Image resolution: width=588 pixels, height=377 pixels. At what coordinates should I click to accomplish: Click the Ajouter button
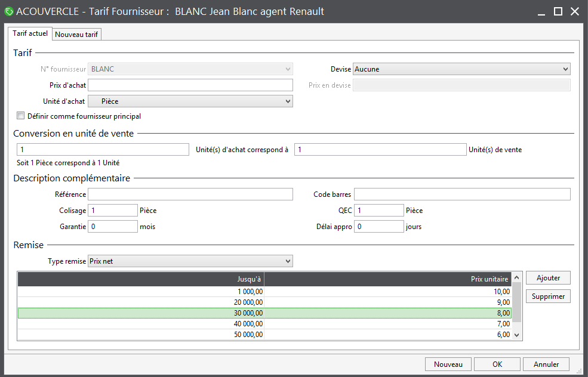[548, 278]
